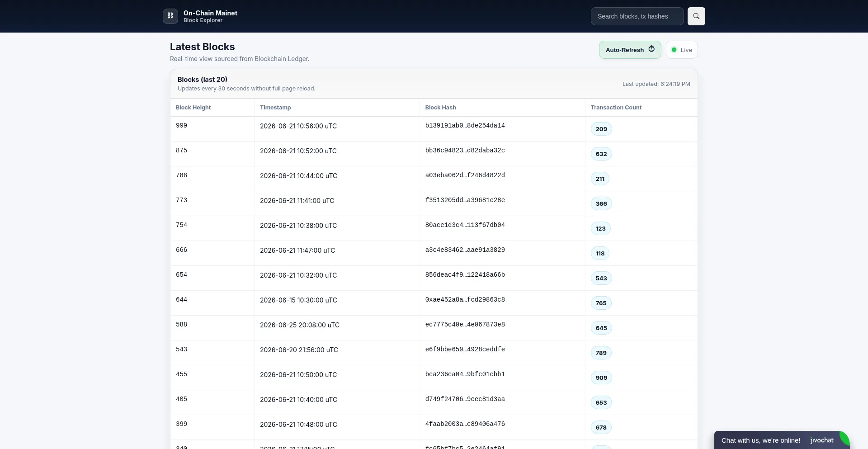Select block height 999
This screenshot has width=868, height=449.
pyautogui.click(x=181, y=126)
